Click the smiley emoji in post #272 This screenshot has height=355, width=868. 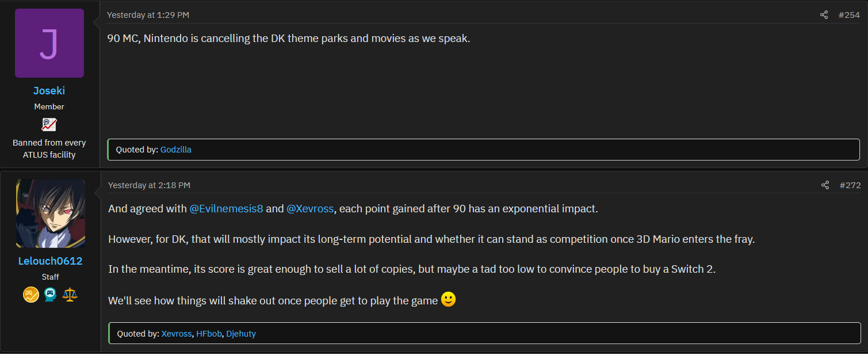coord(449,299)
